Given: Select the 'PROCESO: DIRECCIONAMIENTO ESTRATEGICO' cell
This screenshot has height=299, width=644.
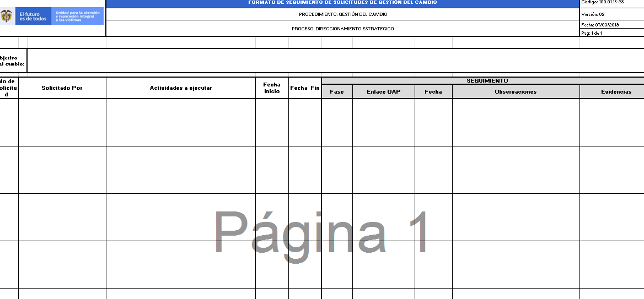Looking at the screenshot, I should pos(342,29).
